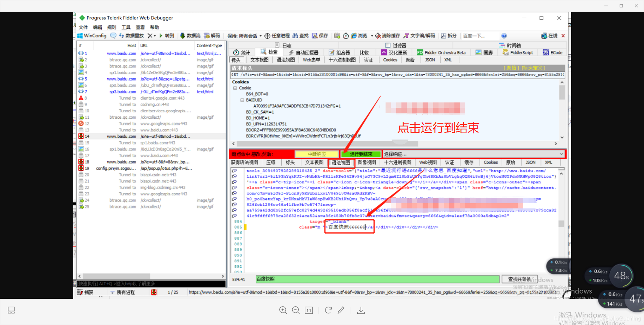Click the 运行到结束 green button

coord(361,154)
